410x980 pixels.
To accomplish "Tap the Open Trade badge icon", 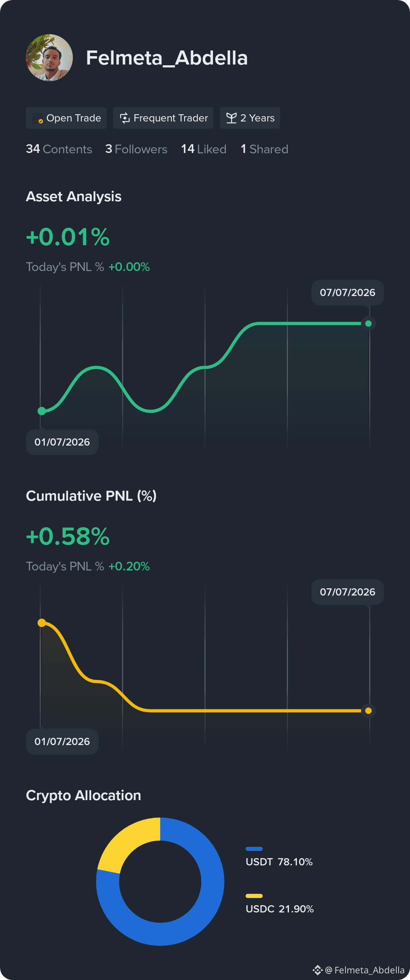I will click(x=37, y=118).
